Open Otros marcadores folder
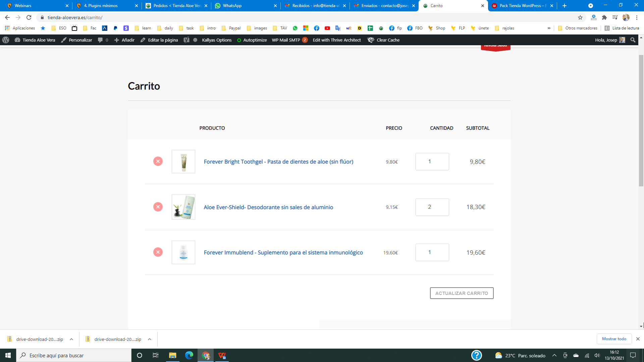Image resolution: width=644 pixels, height=362 pixels. tap(578, 28)
